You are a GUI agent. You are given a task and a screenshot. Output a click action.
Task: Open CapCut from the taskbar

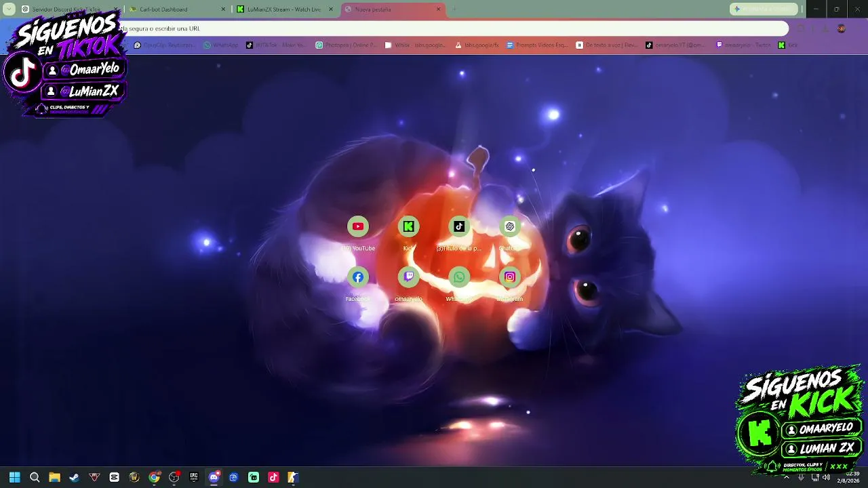coord(114,477)
